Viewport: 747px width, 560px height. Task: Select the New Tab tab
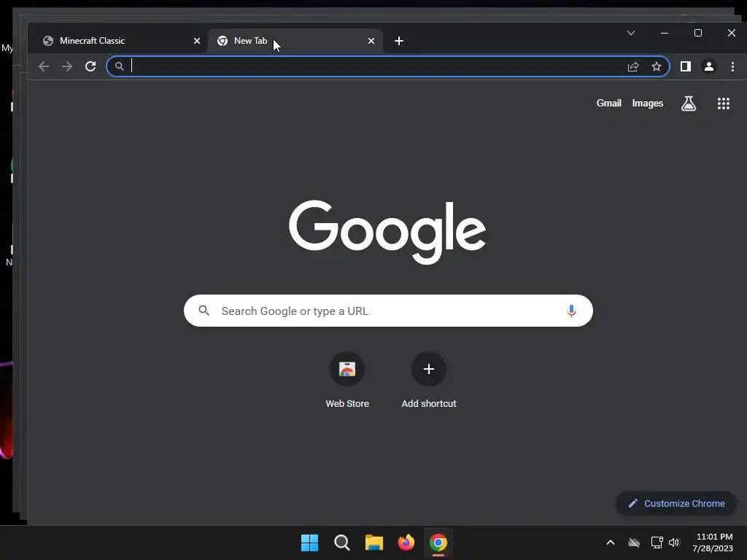pos(295,41)
